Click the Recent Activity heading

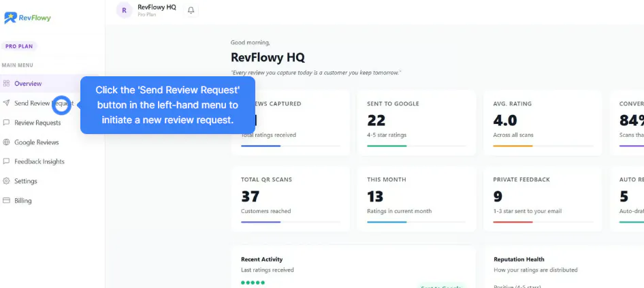coord(261,259)
